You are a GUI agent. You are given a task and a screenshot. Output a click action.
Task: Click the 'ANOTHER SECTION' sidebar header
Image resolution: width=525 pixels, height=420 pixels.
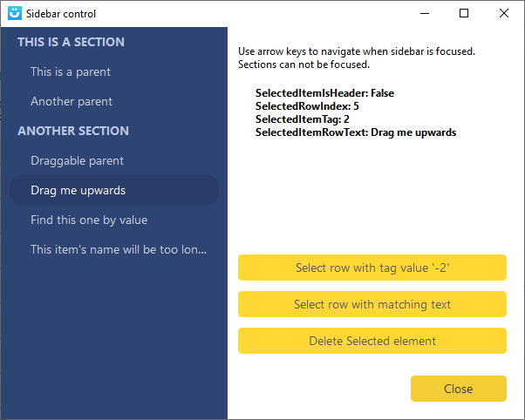[73, 131]
